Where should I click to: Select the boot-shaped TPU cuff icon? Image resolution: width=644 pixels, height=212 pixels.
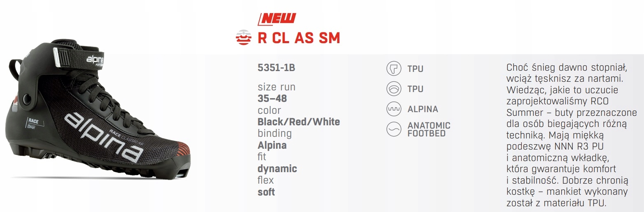(x=393, y=69)
